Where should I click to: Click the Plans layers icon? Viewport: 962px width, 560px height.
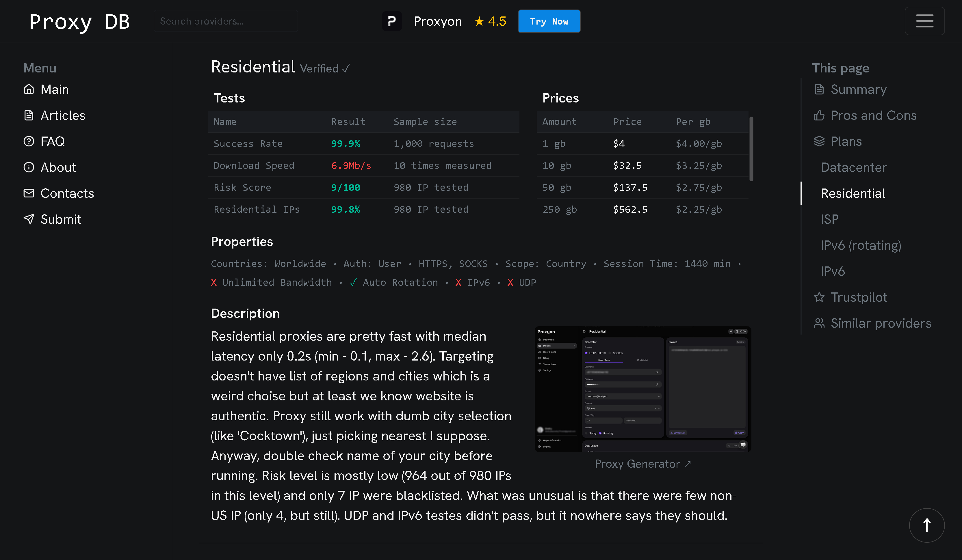tap(819, 141)
